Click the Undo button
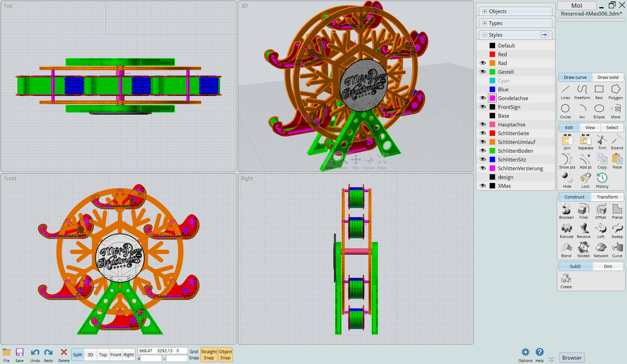627x364 pixels. (x=35, y=355)
